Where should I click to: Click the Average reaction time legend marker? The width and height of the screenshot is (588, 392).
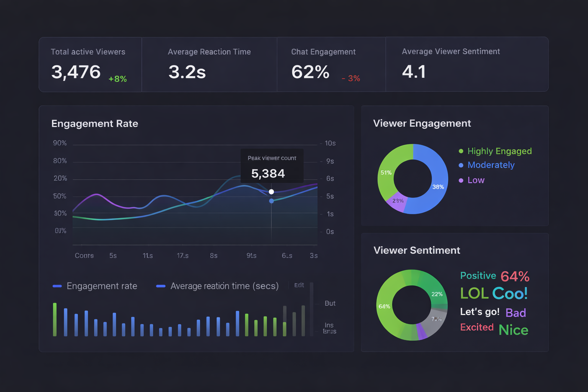click(160, 286)
